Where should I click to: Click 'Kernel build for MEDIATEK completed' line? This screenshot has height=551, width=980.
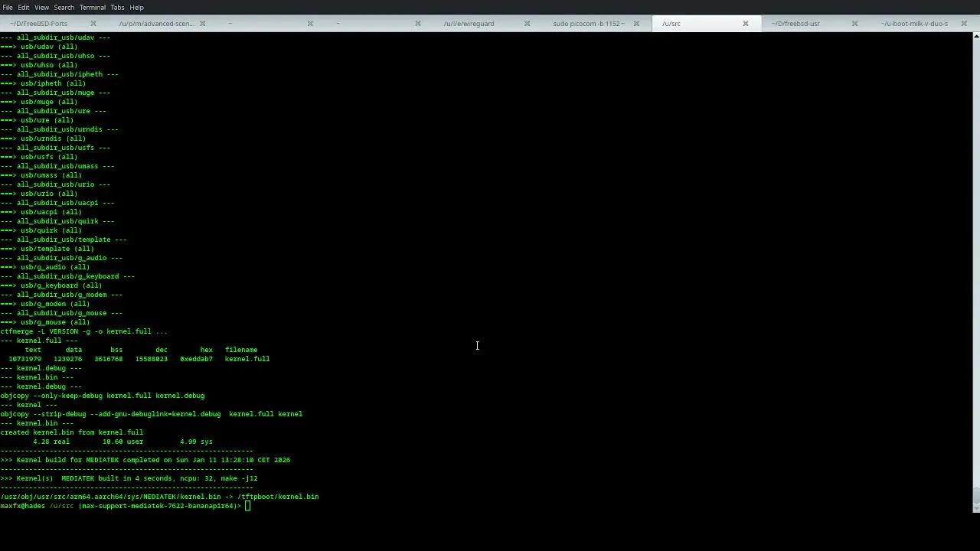click(x=145, y=460)
